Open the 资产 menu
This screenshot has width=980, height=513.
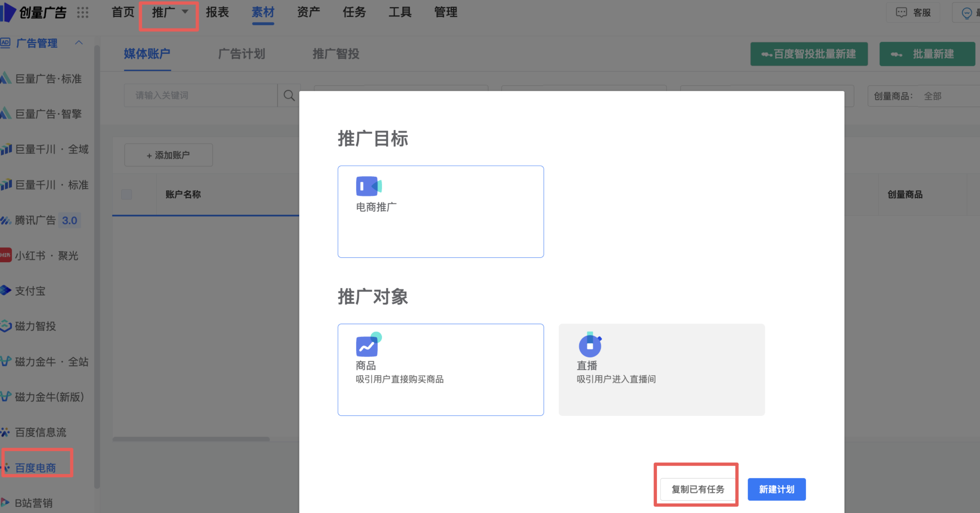pos(309,12)
